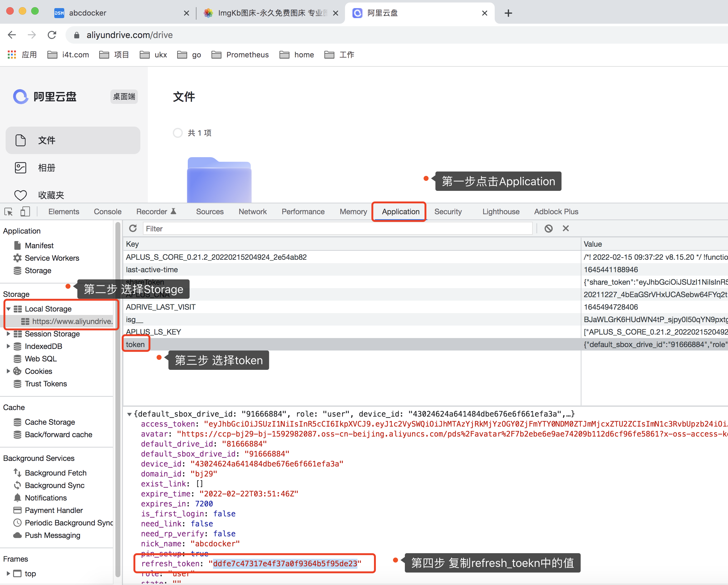Open Back/forward cache item

(58, 434)
